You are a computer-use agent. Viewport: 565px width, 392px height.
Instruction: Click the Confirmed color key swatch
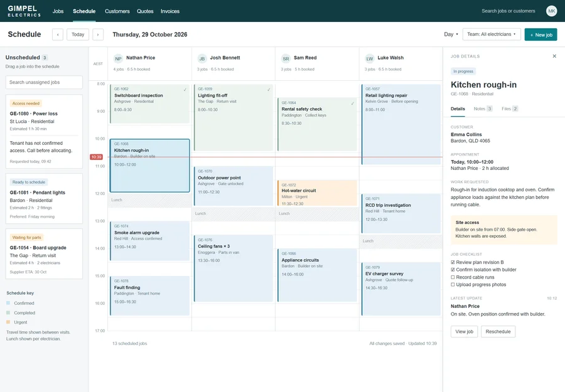pyautogui.click(x=8, y=303)
